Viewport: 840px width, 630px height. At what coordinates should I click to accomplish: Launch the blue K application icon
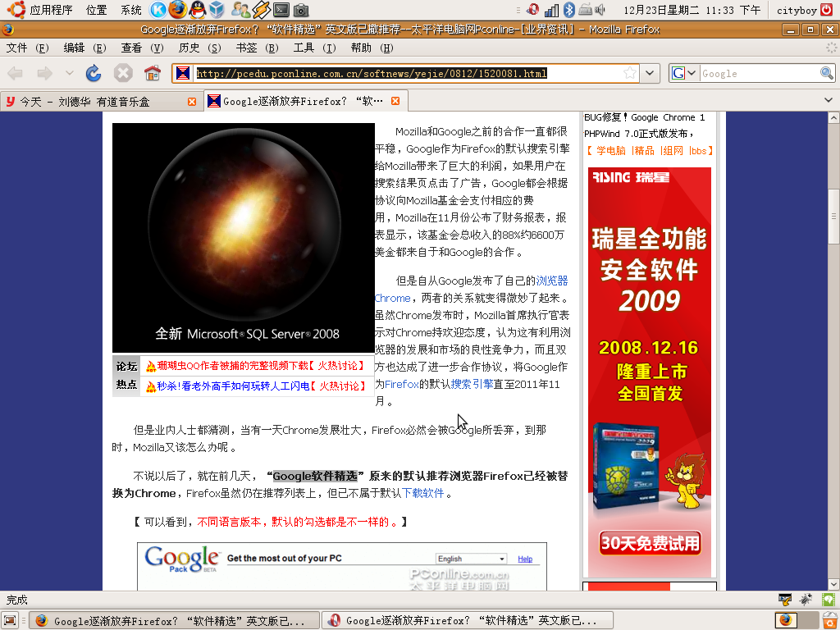tap(158, 10)
